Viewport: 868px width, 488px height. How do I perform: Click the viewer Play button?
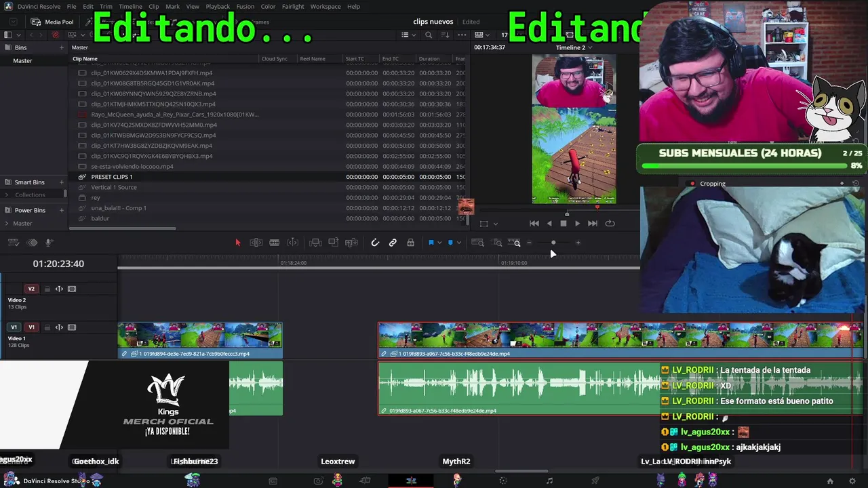[577, 223]
